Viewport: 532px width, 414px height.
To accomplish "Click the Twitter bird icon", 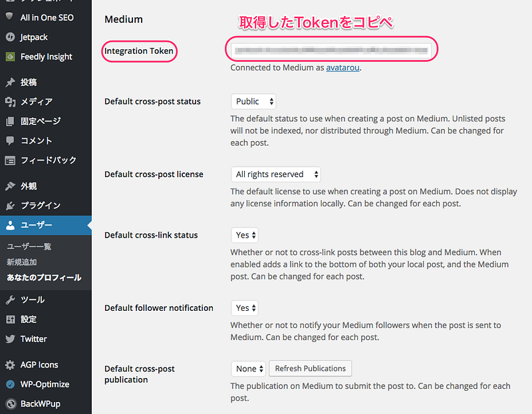I will (10, 339).
